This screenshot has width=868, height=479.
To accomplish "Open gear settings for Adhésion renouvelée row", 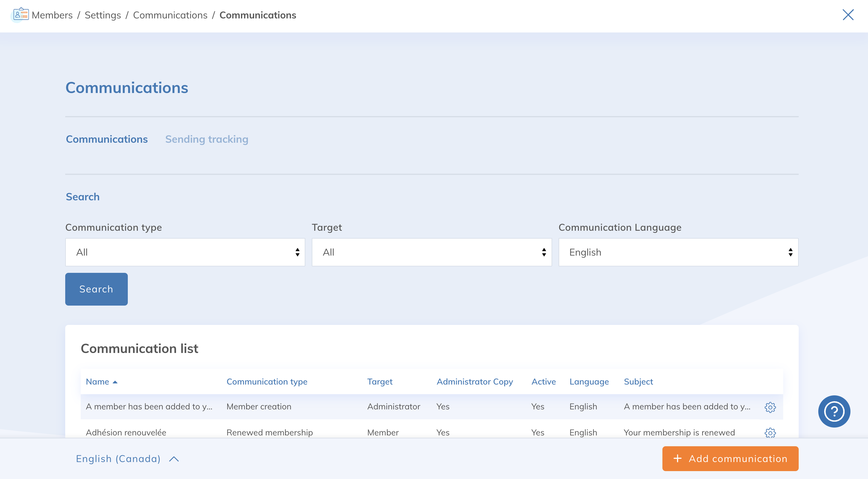I will click(x=770, y=433).
